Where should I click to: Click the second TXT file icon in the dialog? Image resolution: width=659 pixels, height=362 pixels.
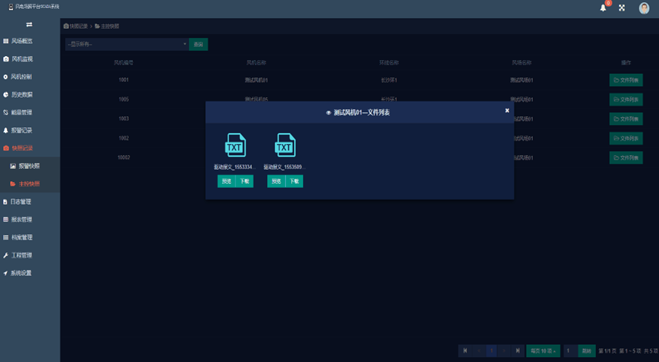(x=285, y=145)
